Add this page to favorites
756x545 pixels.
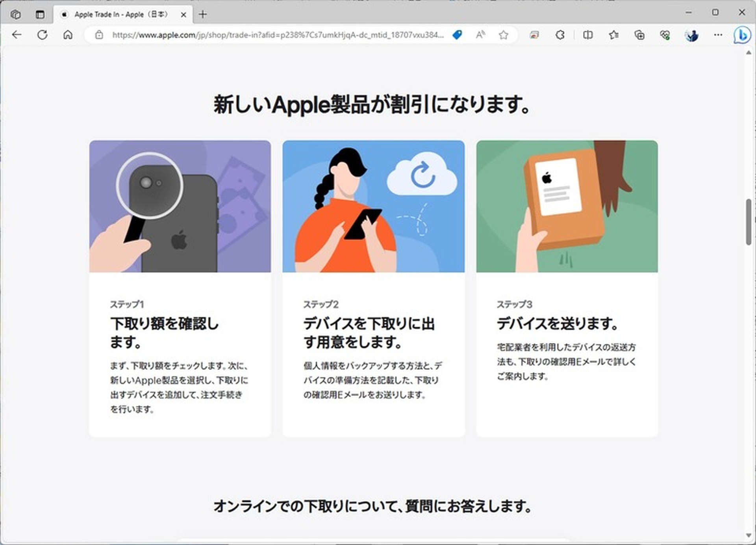(x=503, y=35)
